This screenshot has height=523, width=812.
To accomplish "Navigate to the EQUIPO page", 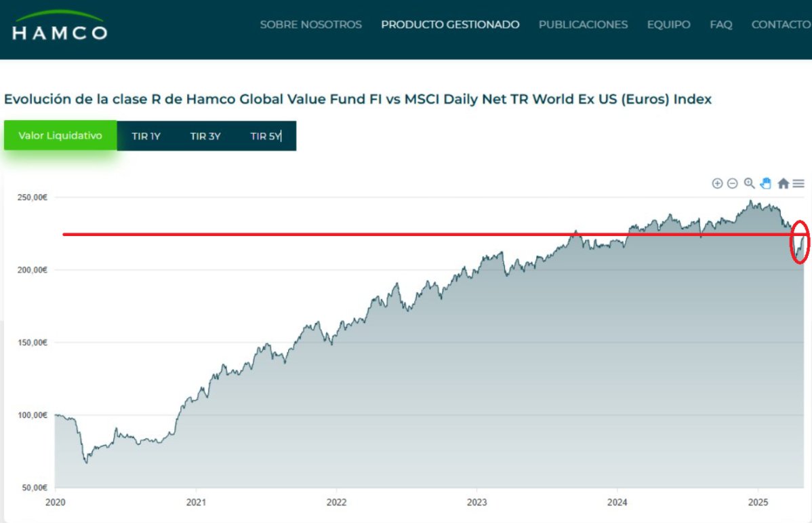I will coord(668,24).
